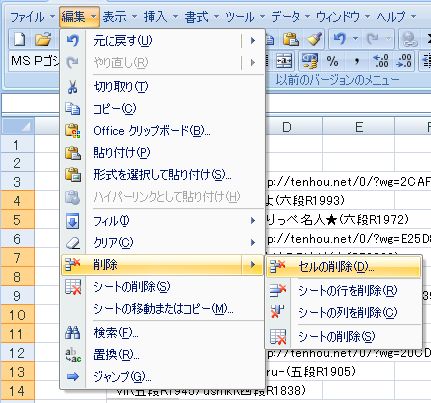The width and height of the screenshot is (431, 403).
Task: Click the decrease decimal icon
Action: tap(404, 61)
